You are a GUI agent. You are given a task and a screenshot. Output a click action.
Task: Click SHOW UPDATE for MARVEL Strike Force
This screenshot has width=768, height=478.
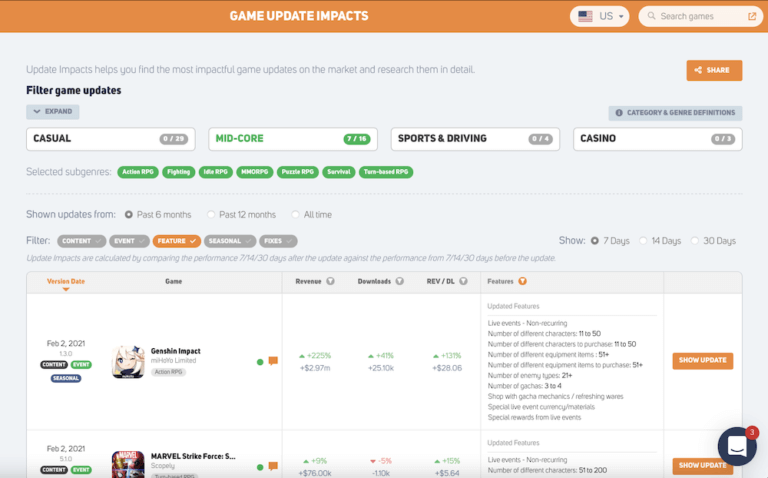pyautogui.click(x=702, y=466)
